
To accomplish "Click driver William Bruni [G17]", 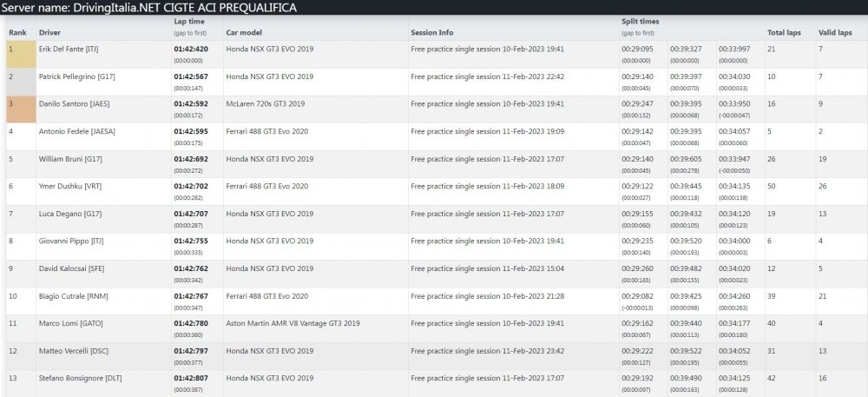I will (70, 160).
